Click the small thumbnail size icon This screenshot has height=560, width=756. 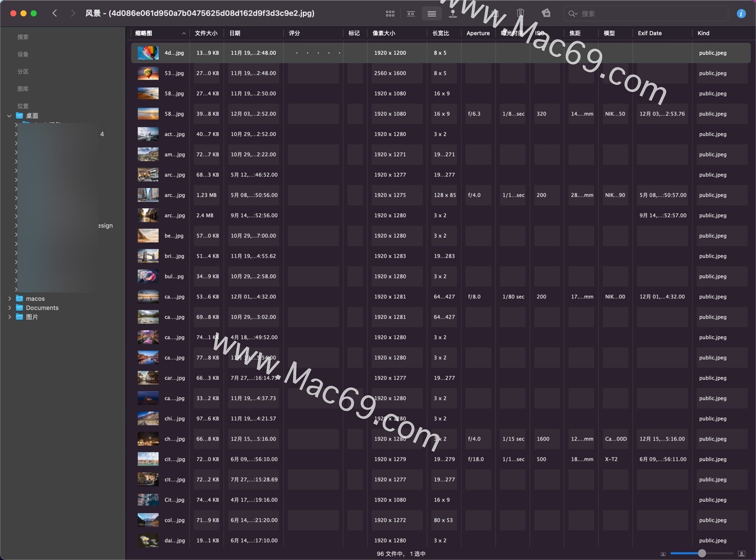pyautogui.click(x=663, y=554)
